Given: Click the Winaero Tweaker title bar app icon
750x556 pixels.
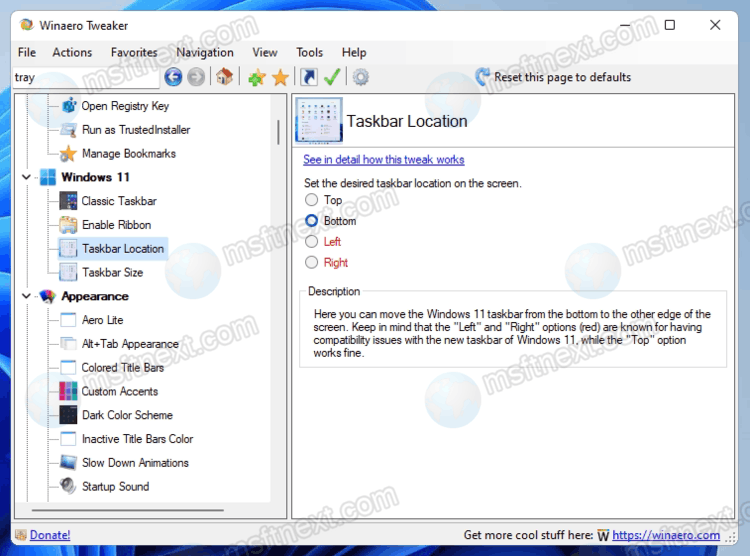Looking at the screenshot, I should pyautogui.click(x=27, y=25).
